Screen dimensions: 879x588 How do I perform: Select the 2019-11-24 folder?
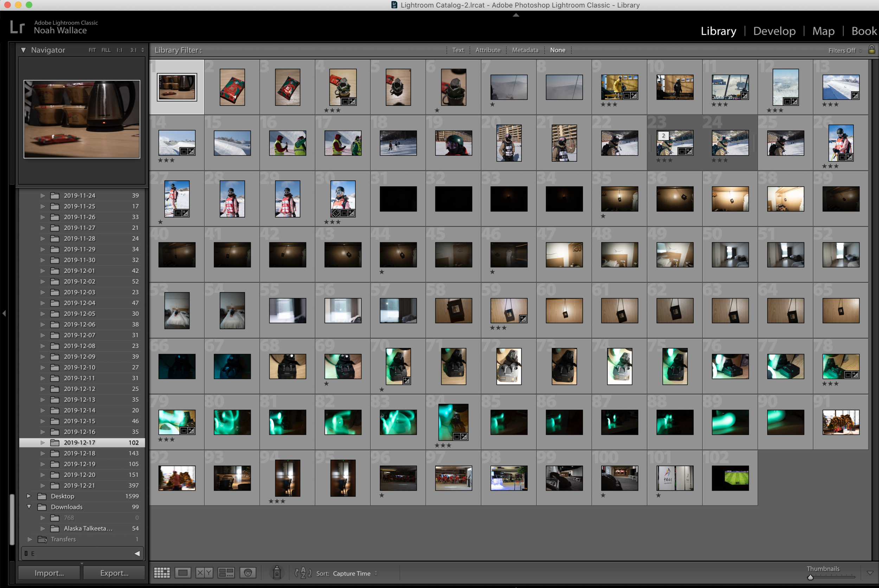[82, 195]
